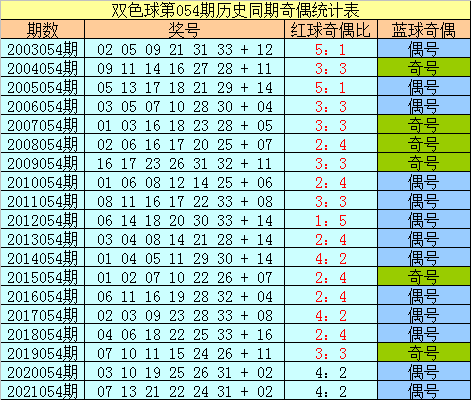Select numbers 02 05 09 21 31 33 + 12

185,49
